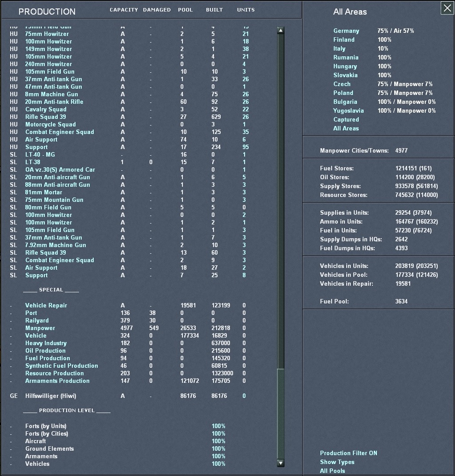
Task: Select the All Areas filter link
Action: tap(346, 128)
